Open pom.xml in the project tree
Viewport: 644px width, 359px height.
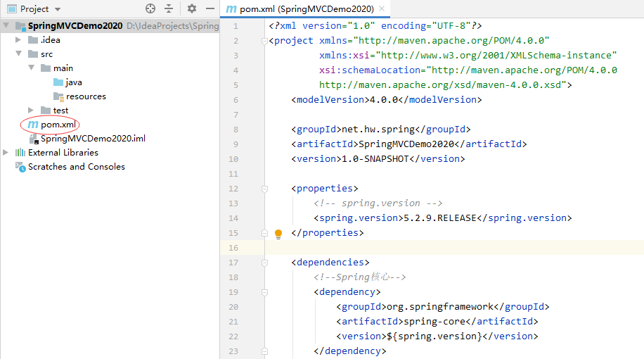tap(58, 125)
